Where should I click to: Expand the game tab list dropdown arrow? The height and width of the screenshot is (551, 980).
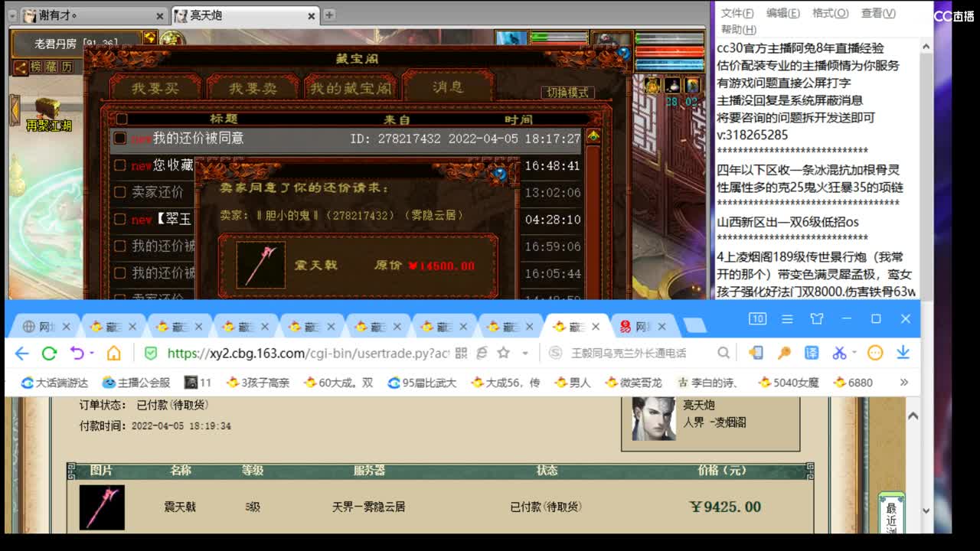point(11,15)
